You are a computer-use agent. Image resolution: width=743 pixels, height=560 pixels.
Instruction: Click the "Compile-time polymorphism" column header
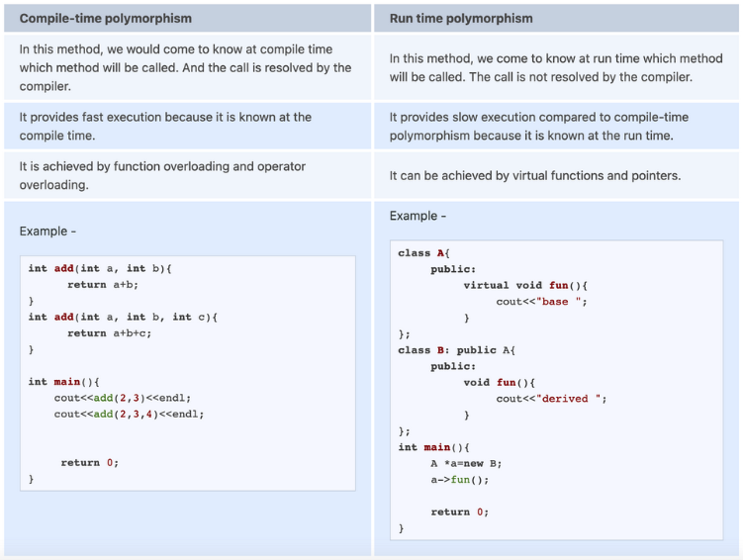pyautogui.click(x=106, y=18)
